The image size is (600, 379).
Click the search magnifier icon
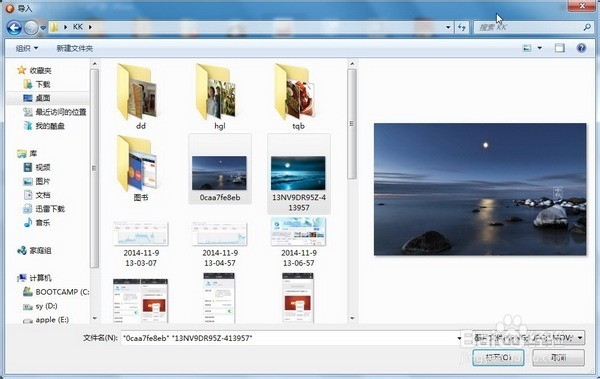587,27
